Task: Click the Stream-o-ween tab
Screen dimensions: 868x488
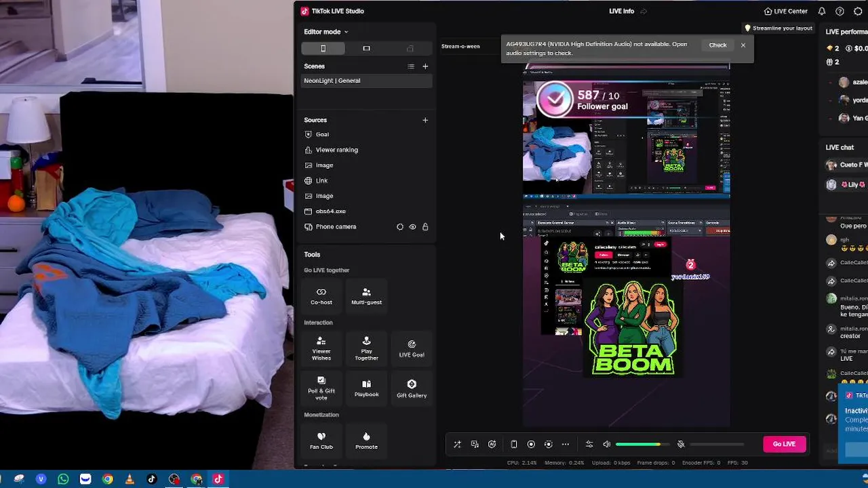Action: (x=460, y=47)
